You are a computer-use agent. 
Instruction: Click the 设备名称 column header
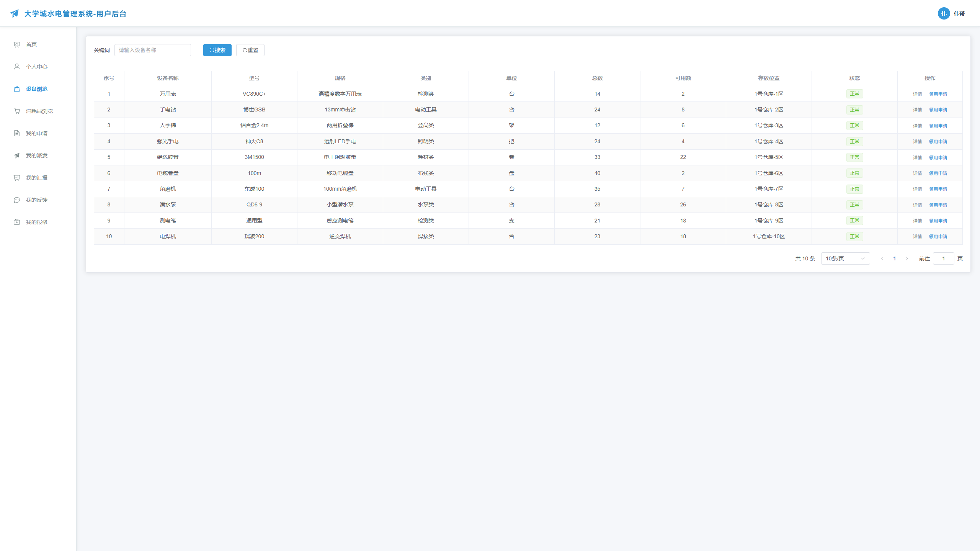(168, 78)
